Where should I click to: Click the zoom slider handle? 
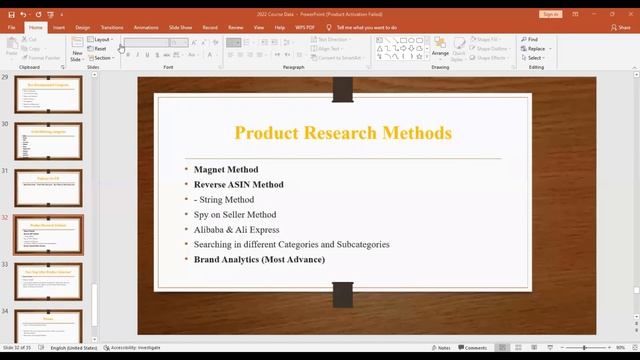pos(585,348)
